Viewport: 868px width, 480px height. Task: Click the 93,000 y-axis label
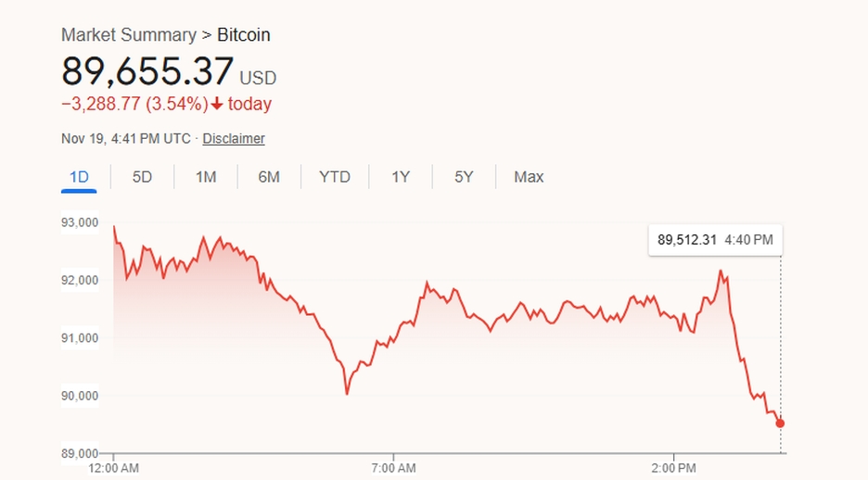tap(81, 222)
